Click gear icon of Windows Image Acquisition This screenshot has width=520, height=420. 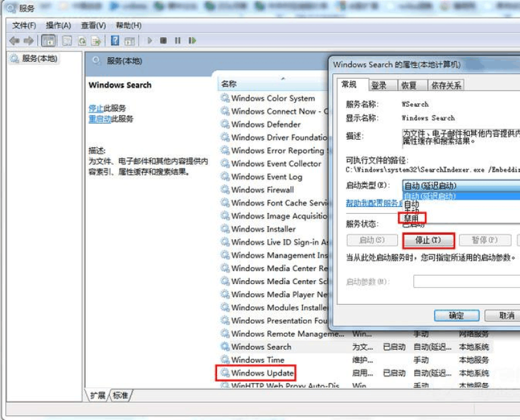click(x=225, y=216)
